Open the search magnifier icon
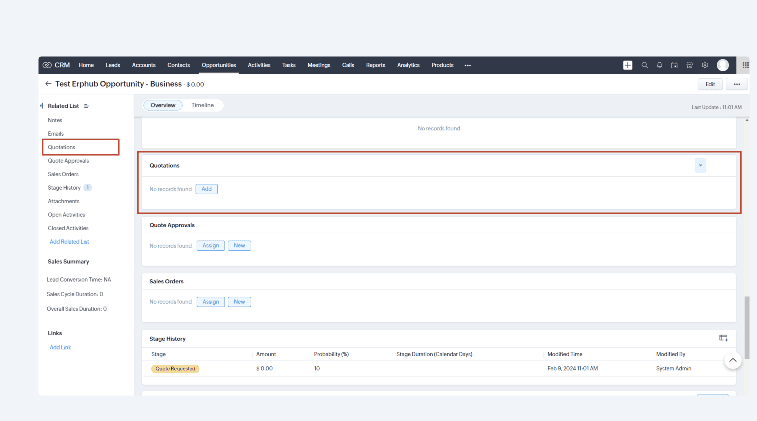 pyautogui.click(x=645, y=65)
